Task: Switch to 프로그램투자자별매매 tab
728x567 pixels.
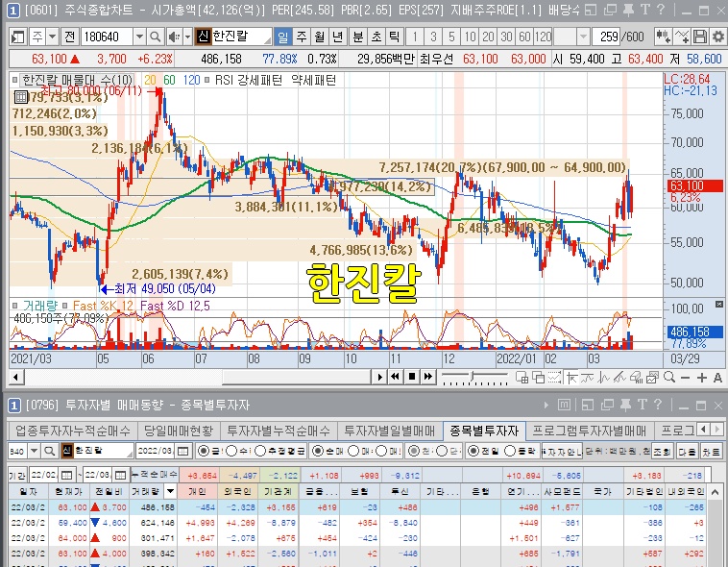Action: pyautogui.click(x=590, y=431)
